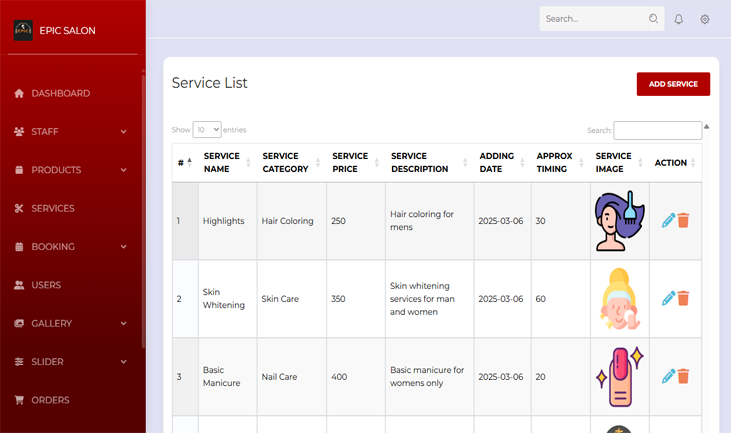731x433 pixels.
Task: Click the search magnifier icon in header
Action: click(653, 19)
